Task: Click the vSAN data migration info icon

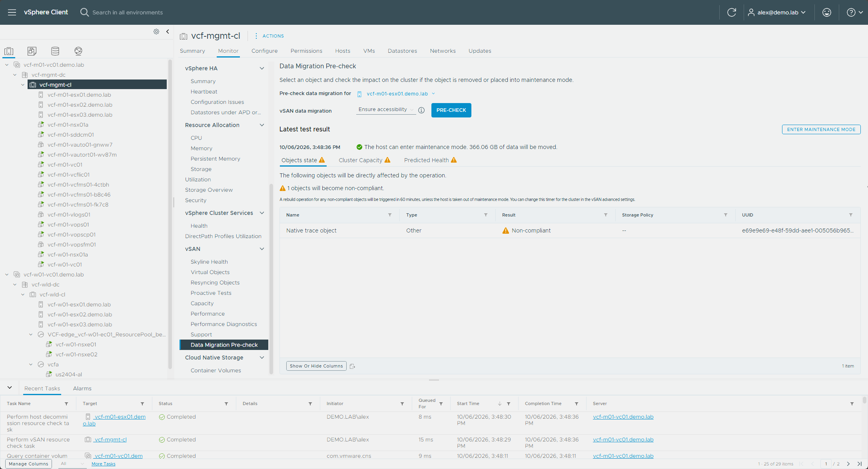Action: tap(421, 110)
